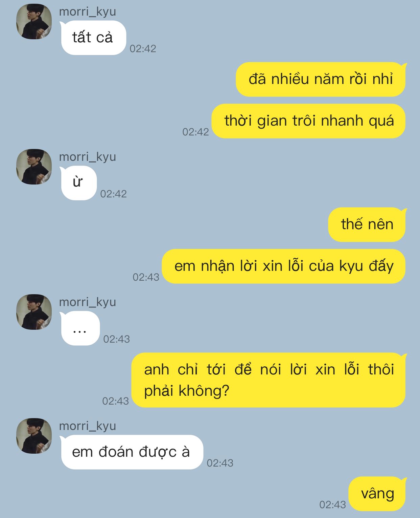Open profile picture beside the "..." message
The height and width of the screenshot is (518, 420).
pos(34,312)
